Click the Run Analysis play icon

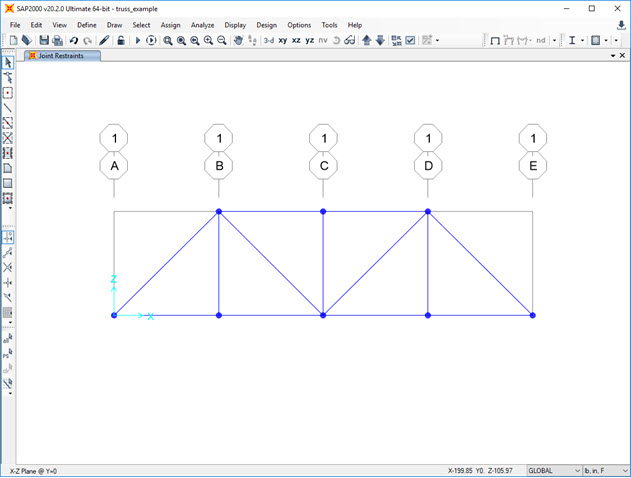[138, 41]
